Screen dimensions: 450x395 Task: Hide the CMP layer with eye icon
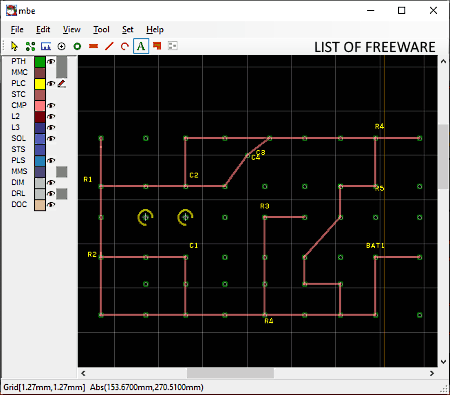(51, 105)
